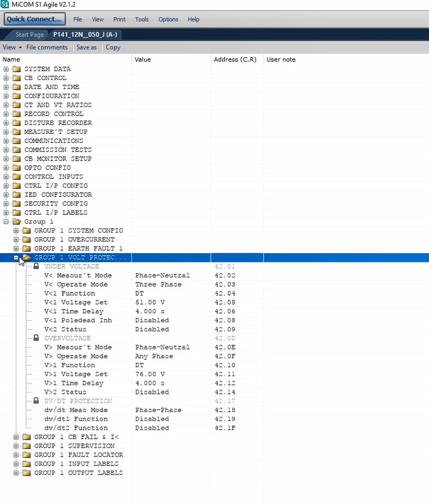429x504 pixels.
Task: Expand the GROUP 1 OUTPUT LABELS node
Action: coord(16,473)
